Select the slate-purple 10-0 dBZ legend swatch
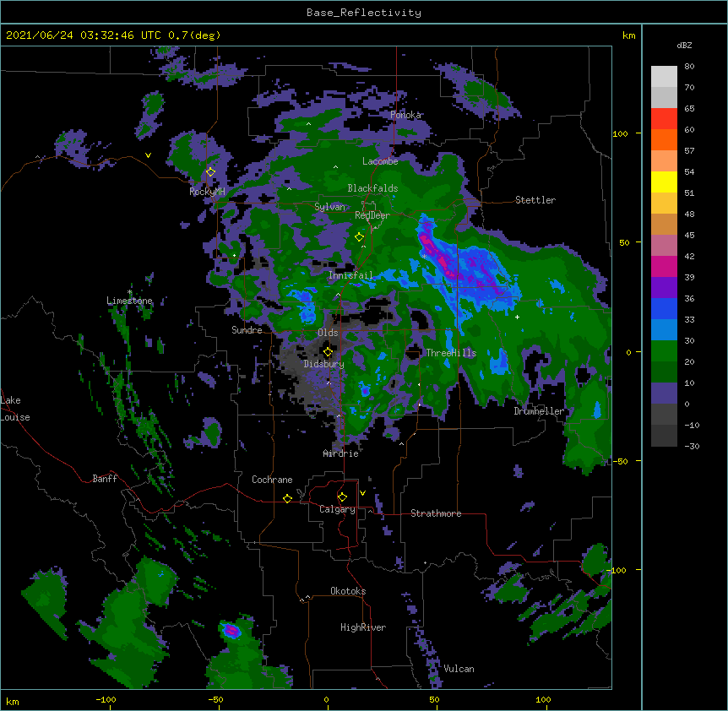Viewport: 728px width, 711px height. (664, 393)
